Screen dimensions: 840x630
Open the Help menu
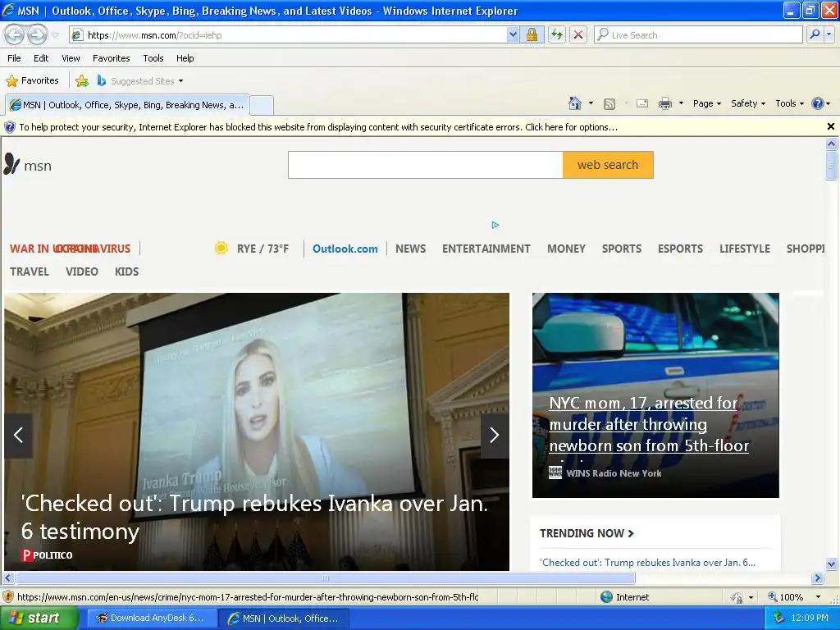(185, 58)
